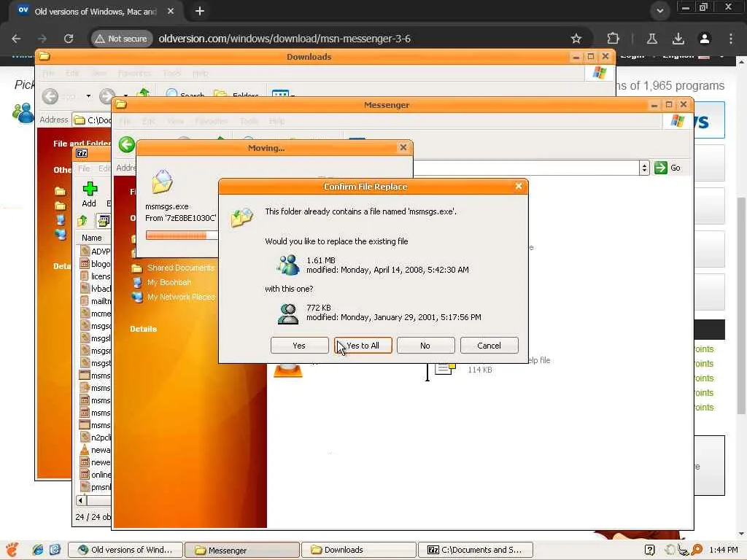Viewport: 747px width, 560px height.
Task: Click Go button in Messenger address bar
Action: tap(667, 168)
